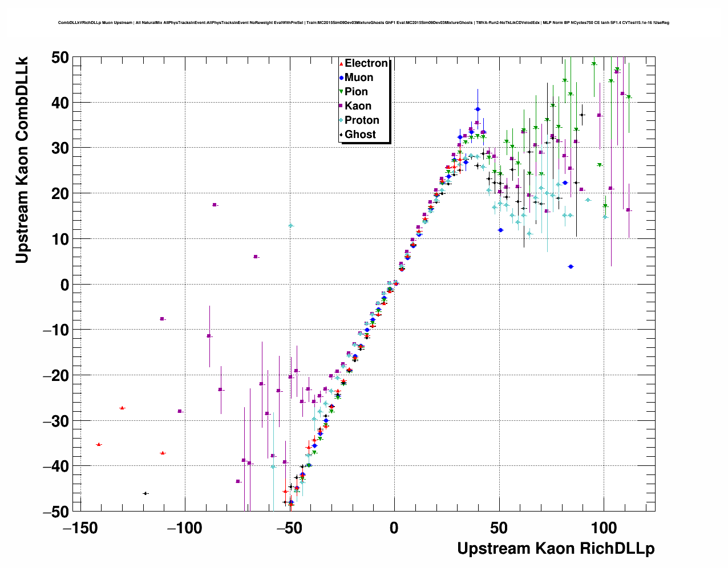Click the isolated black Ghost point at far lower left
This screenshot has height=568, width=728.
click(145, 493)
